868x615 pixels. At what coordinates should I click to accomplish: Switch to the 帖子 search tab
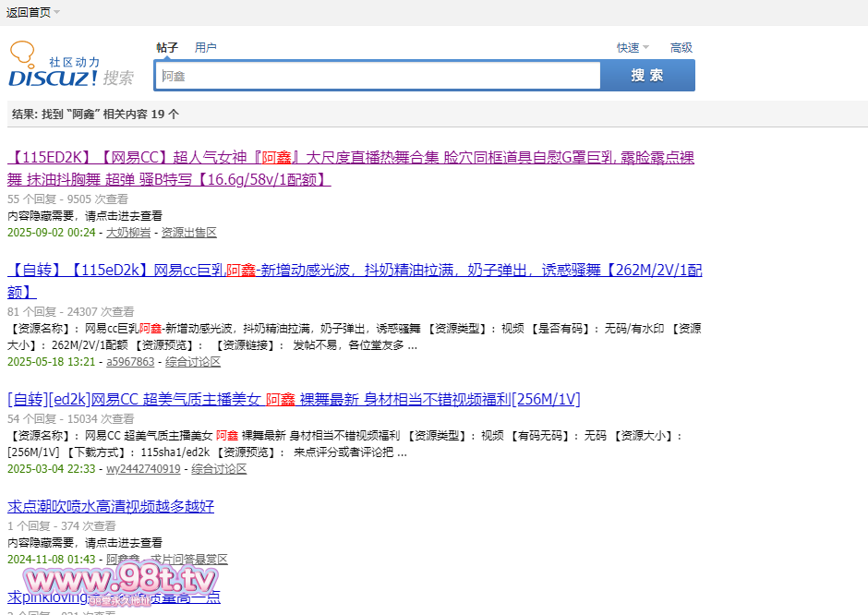[x=167, y=48]
